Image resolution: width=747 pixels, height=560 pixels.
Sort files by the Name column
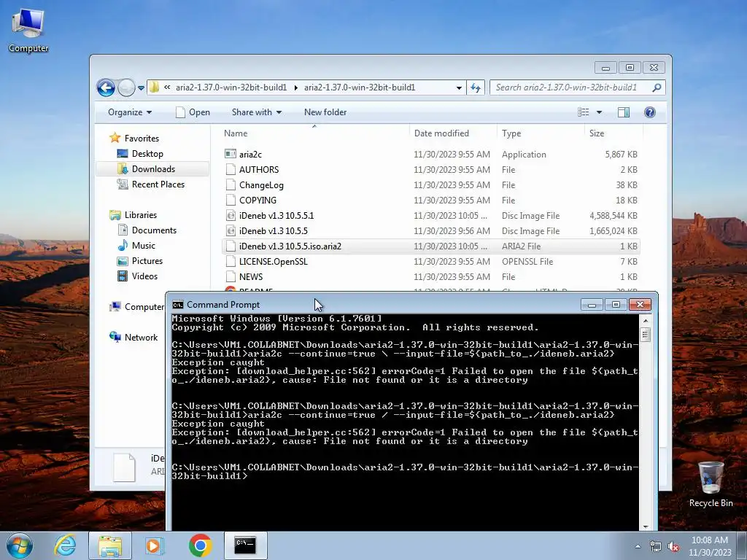(314, 133)
